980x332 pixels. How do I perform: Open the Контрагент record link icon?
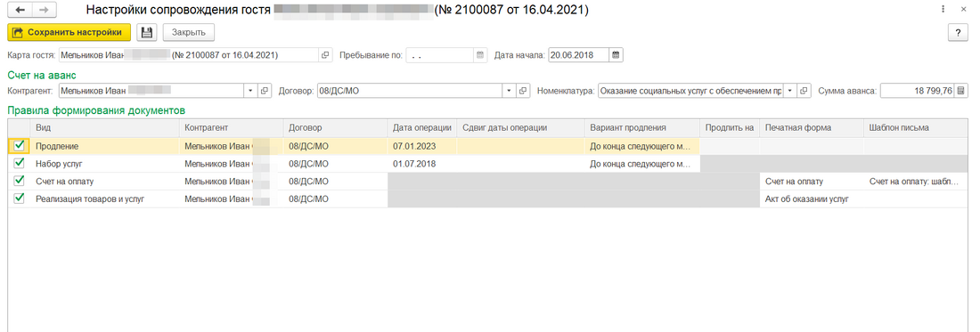pos(265,91)
